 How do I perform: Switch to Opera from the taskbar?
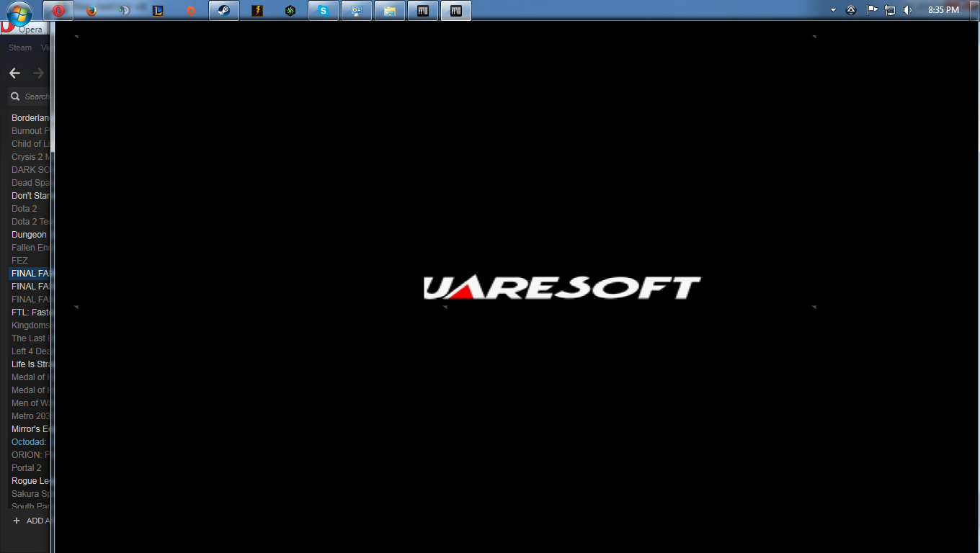point(58,11)
